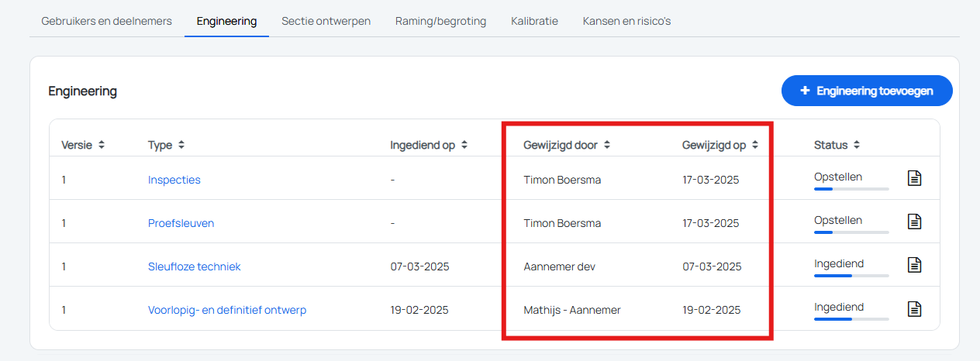The width and height of the screenshot is (980, 361).
Task: Sort by Ingediend op sort icon
Action: pos(464,145)
